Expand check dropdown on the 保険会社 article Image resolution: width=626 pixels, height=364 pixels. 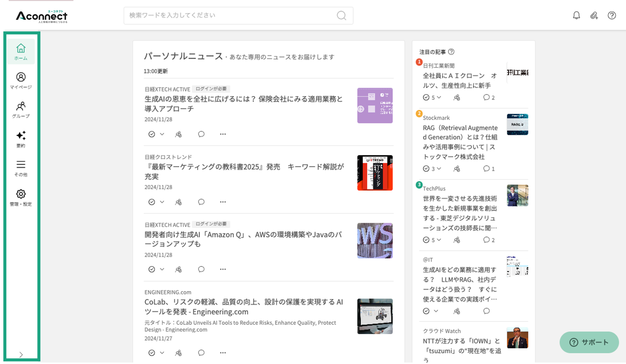point(162,134)
